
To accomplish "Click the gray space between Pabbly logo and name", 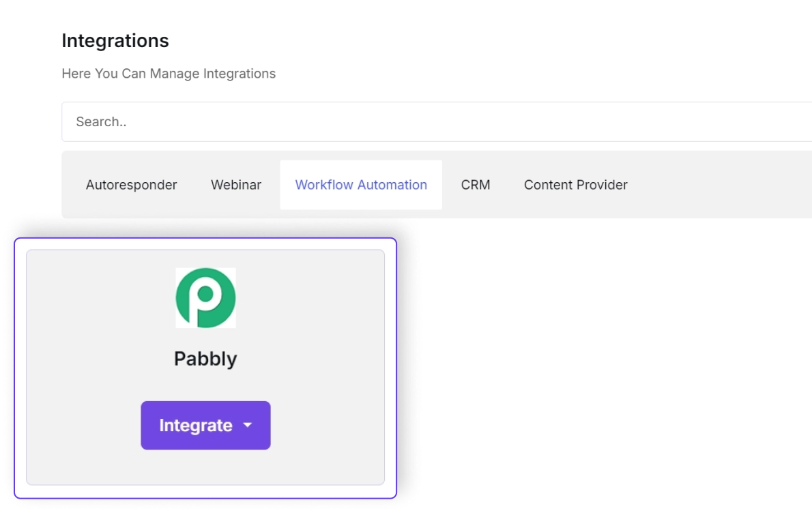I will (205, 338).
